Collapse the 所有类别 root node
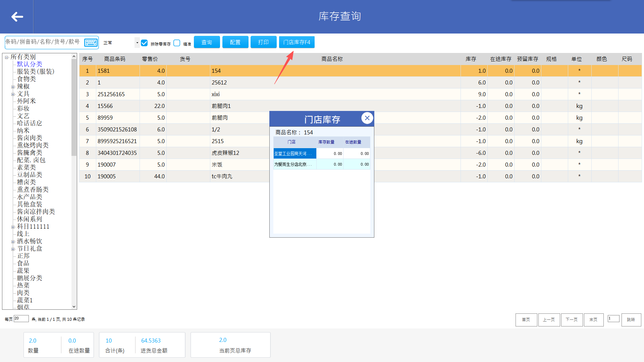This screenshot has width=644, height=362. point(6,57)
